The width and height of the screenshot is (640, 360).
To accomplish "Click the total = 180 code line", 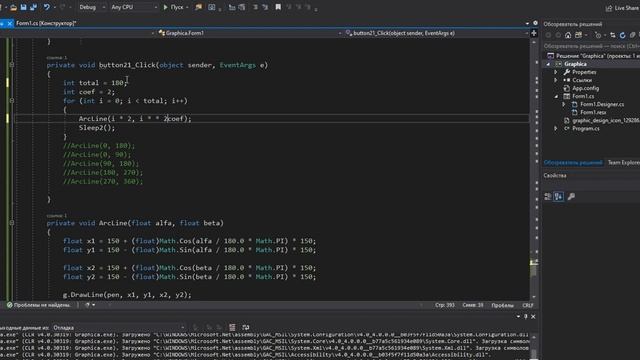I will coord(96,82).
